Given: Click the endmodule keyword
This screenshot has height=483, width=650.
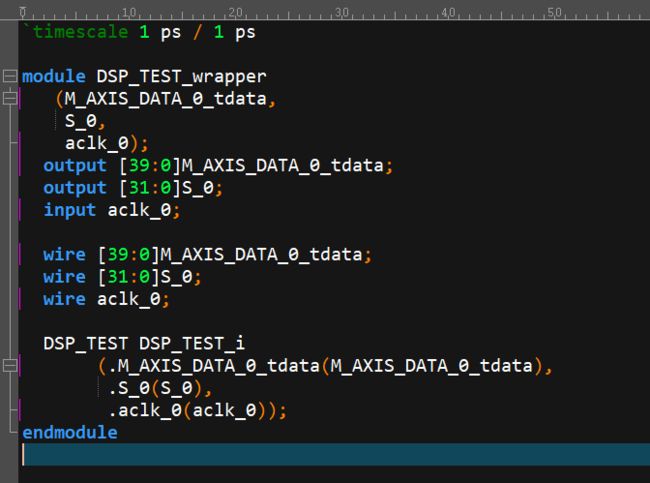Looking at the screenshot, I should click(x=70, y=432).
